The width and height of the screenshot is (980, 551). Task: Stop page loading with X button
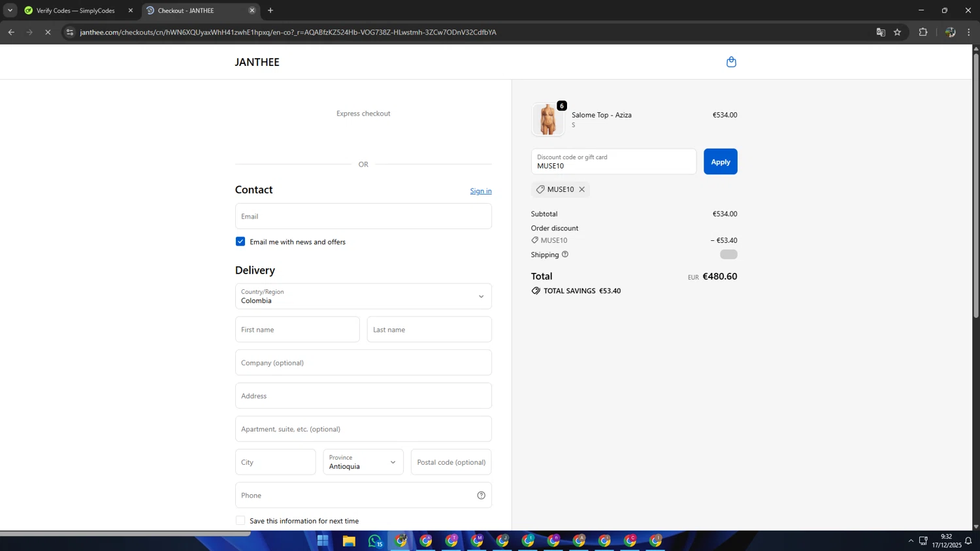[48, 32]
